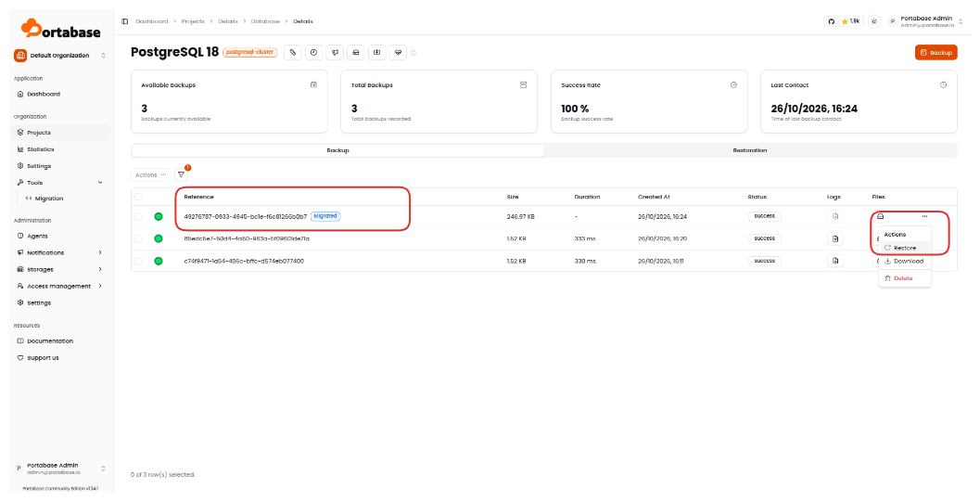Toggle the sidebar panel icon
This screenshot has height=501, width=980.
click(125, 21)
